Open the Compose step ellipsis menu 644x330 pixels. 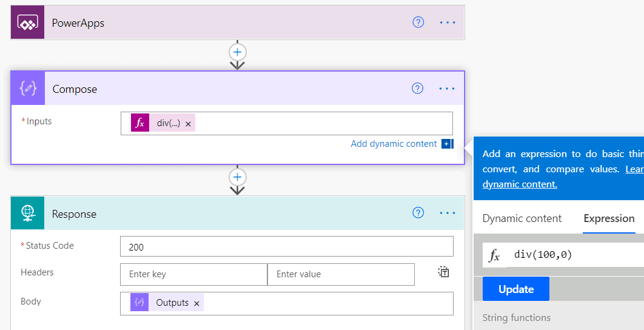pyautogui.click(x=447, y=89)
